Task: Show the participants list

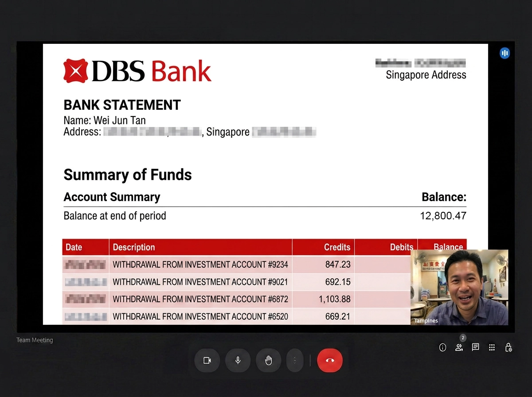Action: [459, 347]
